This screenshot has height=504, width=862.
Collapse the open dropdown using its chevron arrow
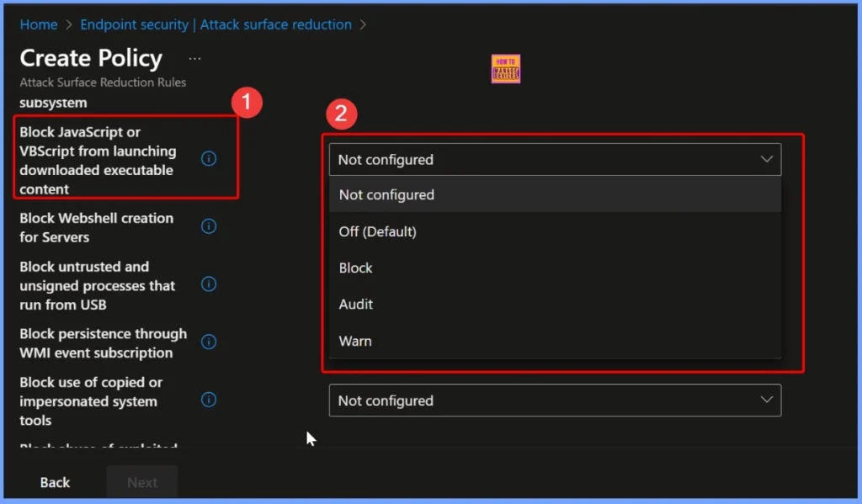[x=766, y=159]
